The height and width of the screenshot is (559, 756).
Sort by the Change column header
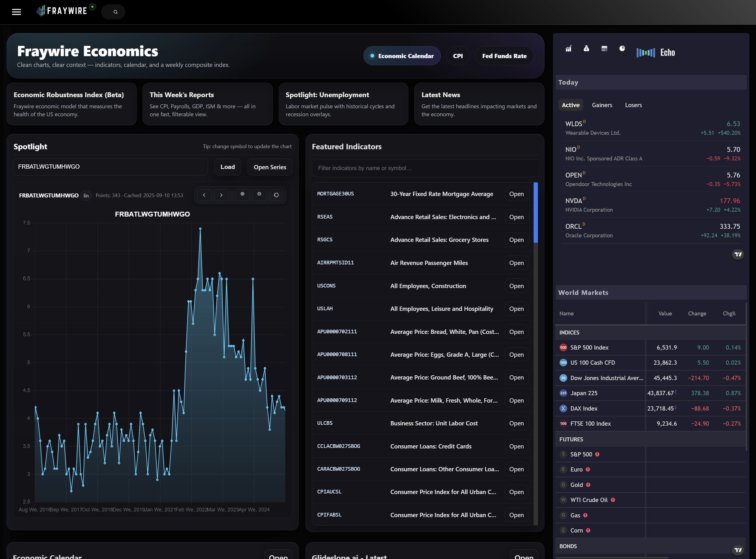(x=697, y=314)
